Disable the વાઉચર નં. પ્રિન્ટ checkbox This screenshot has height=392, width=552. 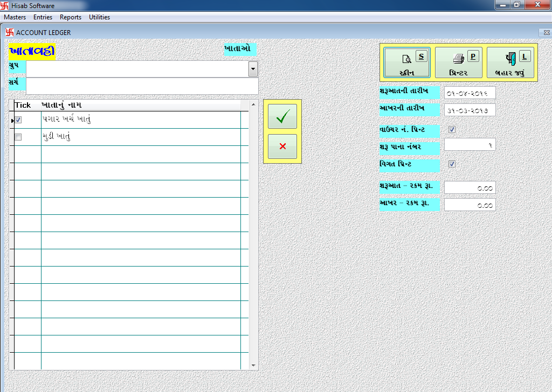pyautogui.click(x=452, y=129)
